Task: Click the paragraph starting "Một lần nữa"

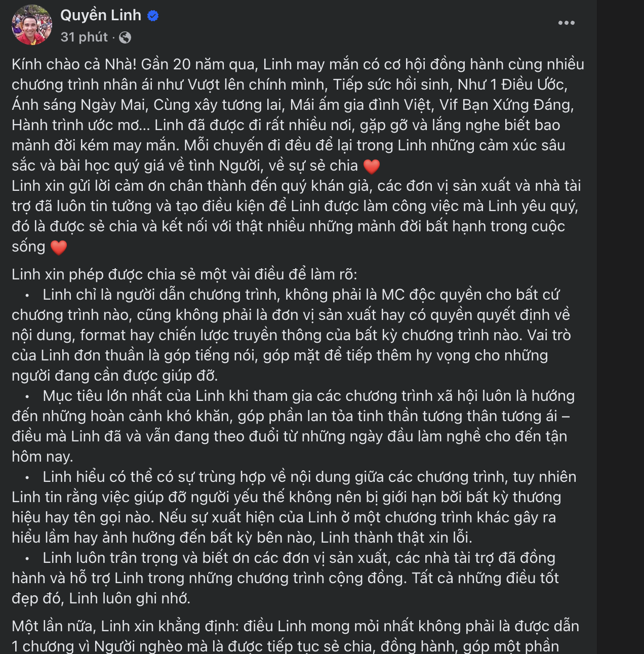Action: click(x=295, y=626)
